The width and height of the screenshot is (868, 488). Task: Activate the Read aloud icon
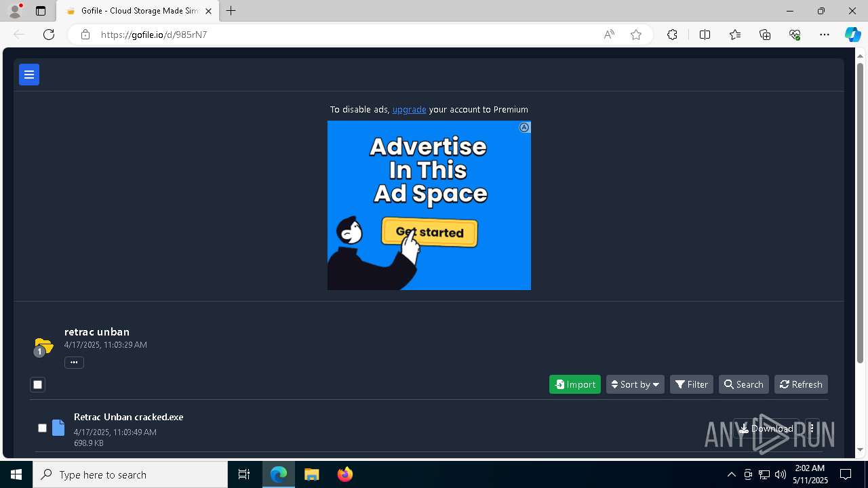click(x=609, y=35)
